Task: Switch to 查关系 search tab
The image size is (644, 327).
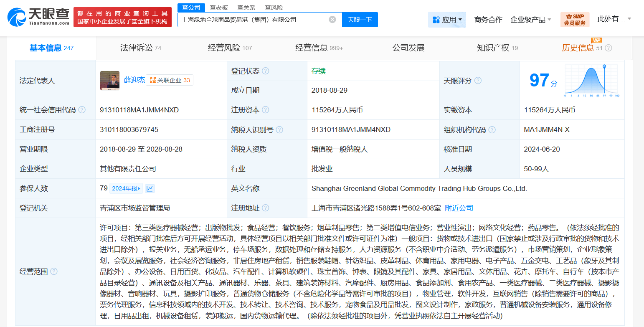Action: tap(246, 8)
